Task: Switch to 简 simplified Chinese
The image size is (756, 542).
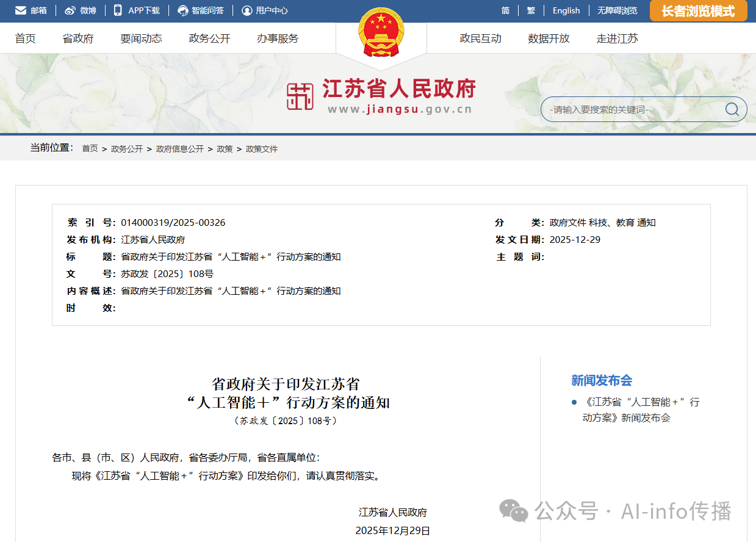Action: tap(504, 10)
